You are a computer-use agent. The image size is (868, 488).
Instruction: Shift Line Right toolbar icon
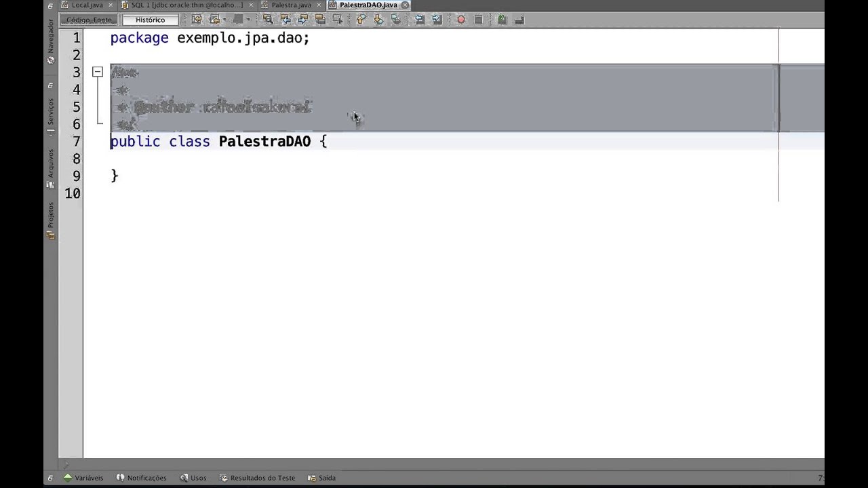pos(437,20)
